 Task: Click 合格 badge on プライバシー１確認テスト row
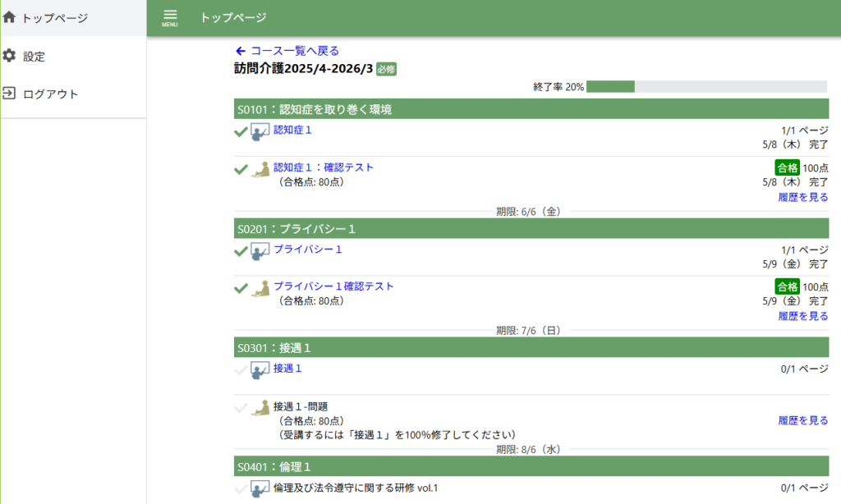coord(788,286)
